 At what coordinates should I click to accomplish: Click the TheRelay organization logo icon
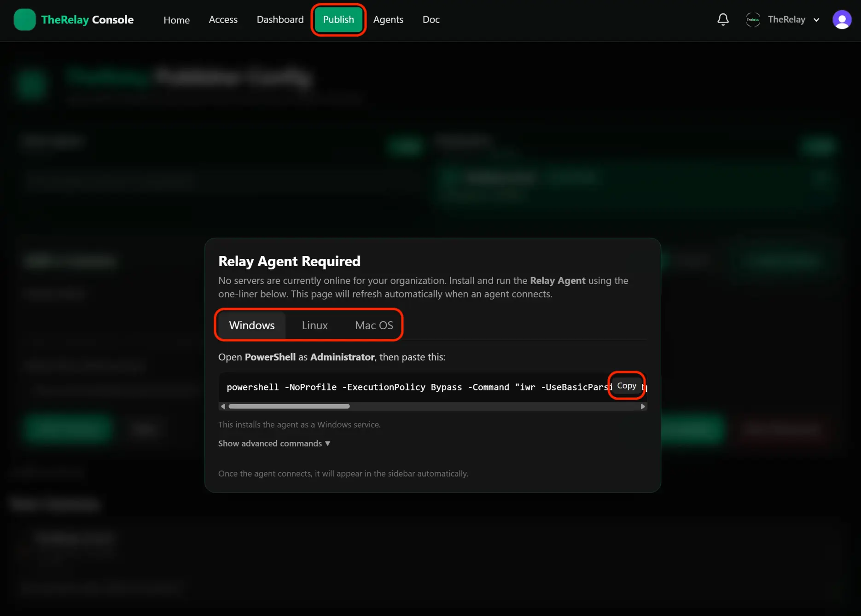coord(753,20)
